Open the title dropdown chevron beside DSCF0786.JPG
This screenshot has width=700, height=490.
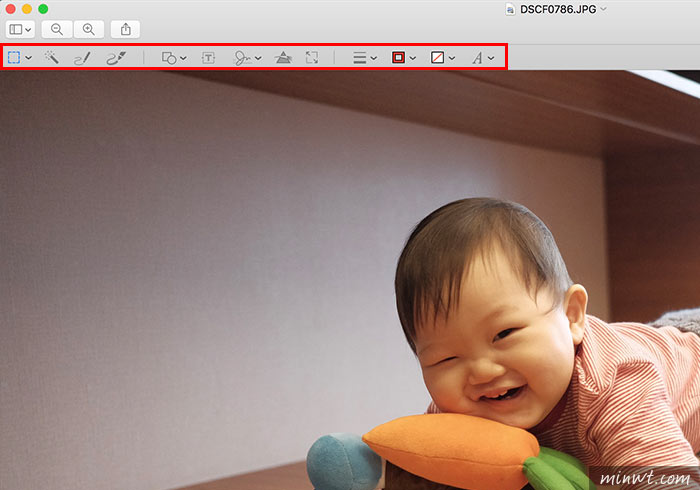point(604,9)
